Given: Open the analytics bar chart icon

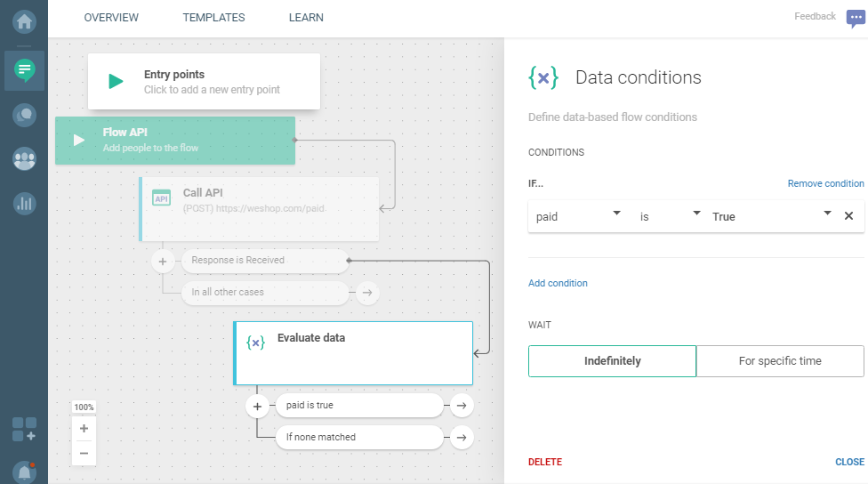Looking at the screenshot, I should pyautogui.click(x=24, y=203).
